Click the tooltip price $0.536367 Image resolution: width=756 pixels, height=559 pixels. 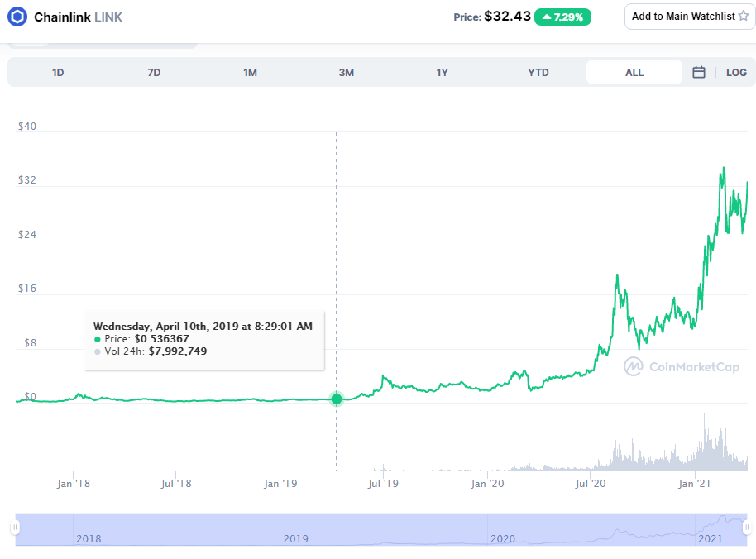[161, 339]
